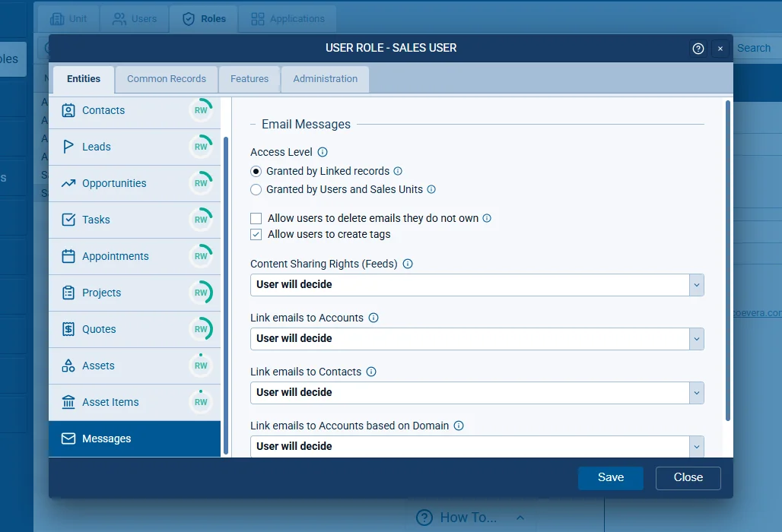Show info for Link emails to Accounts

(x=374, y=318)
